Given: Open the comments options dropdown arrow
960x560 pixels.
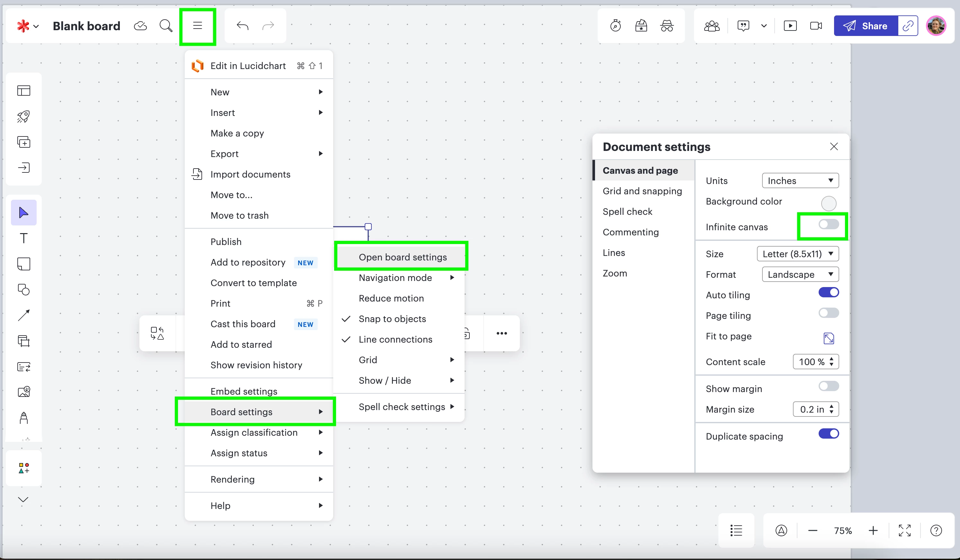Looking at the screenshot, I should (764, 26).
